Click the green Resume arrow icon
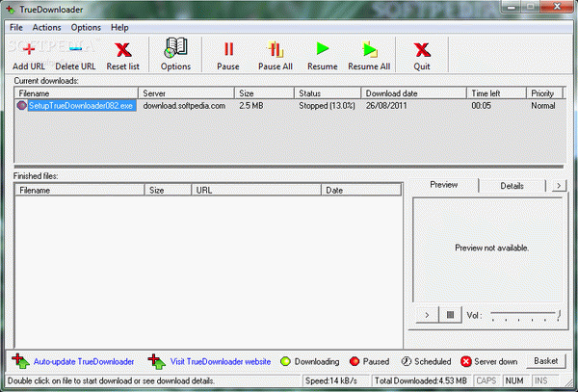Screen dimensions: 578x392 coord(323,48)
